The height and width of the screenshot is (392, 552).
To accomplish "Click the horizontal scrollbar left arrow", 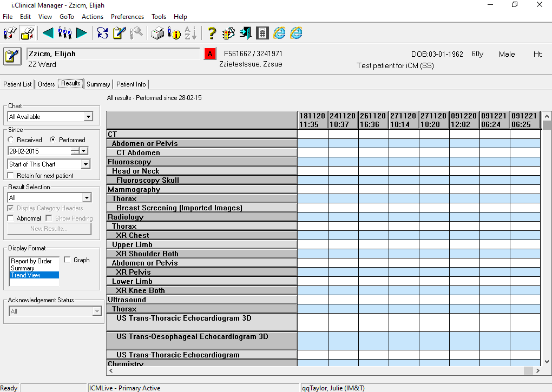I will click(111, 370).
